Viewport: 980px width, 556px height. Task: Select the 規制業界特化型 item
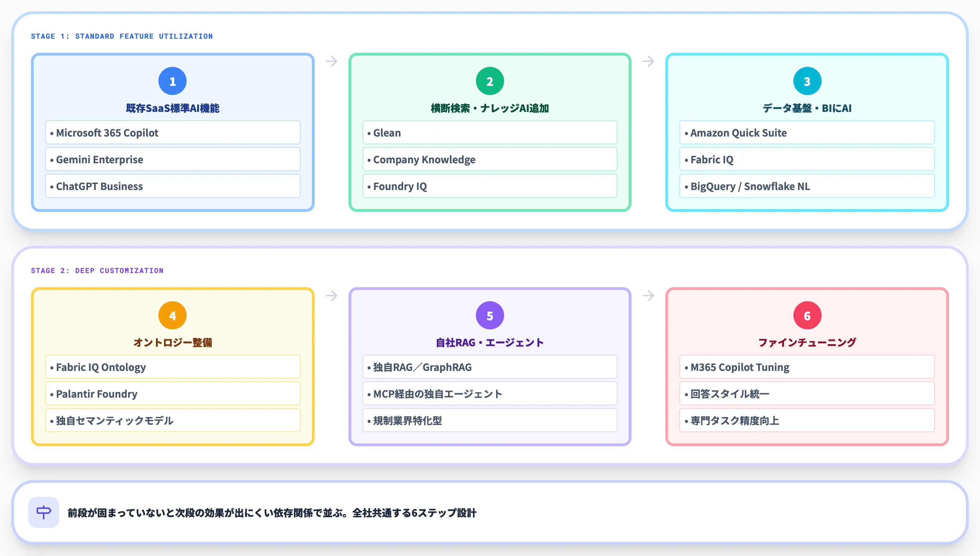point(490,421)
